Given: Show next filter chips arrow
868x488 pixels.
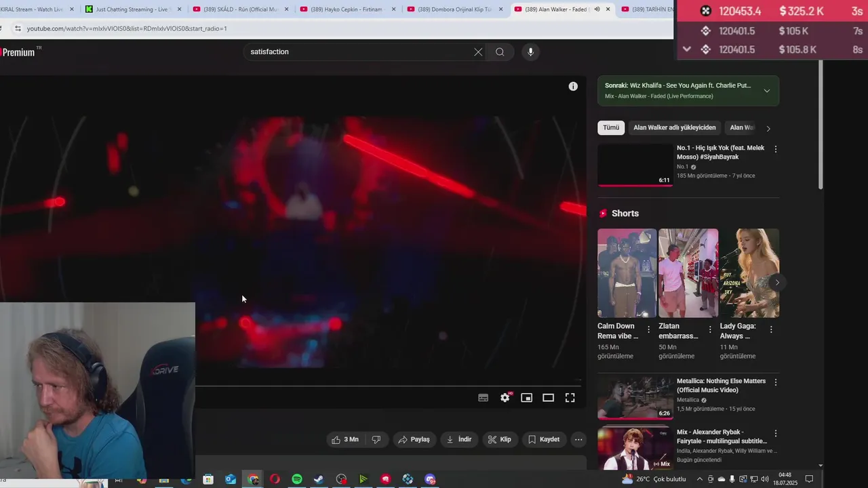Looking at the screenshot, I should tap(768, 128).
